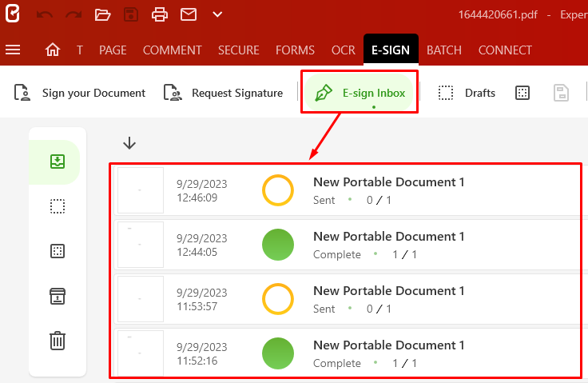Viewport: 588px width, 383px height.
Task: Open the SECURE tab
Action: (239, 50)
